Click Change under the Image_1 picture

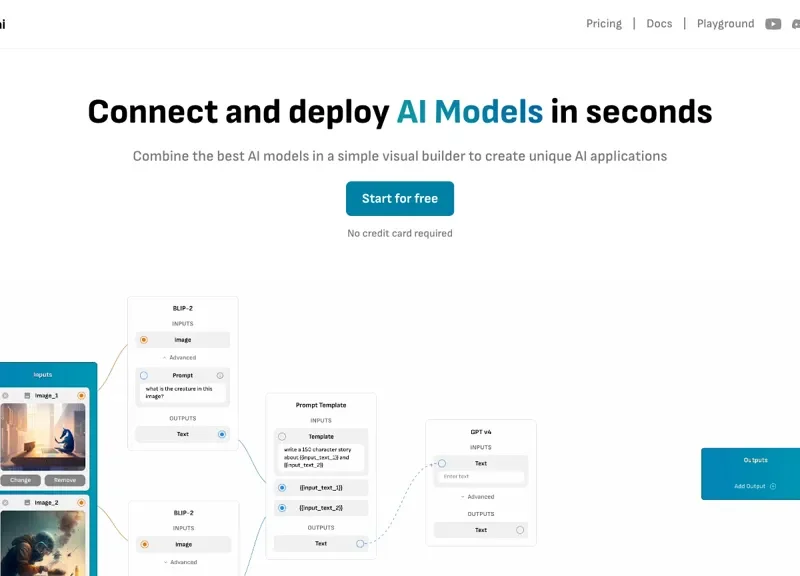[20, 480]
